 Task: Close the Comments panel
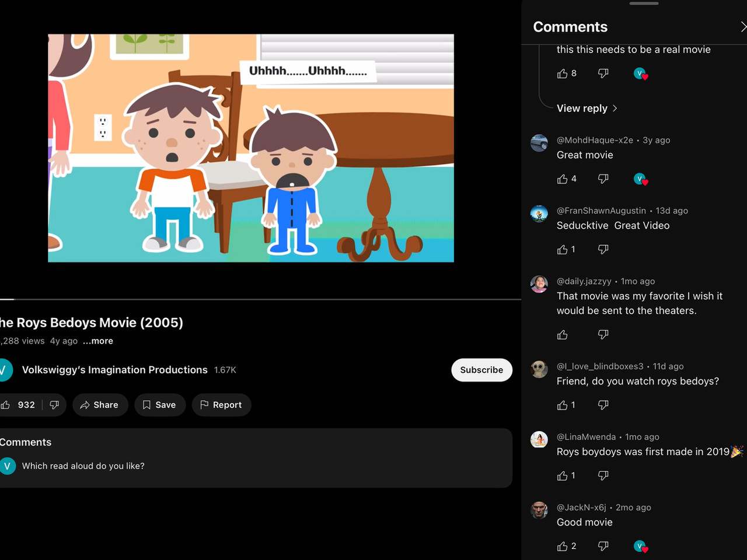click(742, 27)
